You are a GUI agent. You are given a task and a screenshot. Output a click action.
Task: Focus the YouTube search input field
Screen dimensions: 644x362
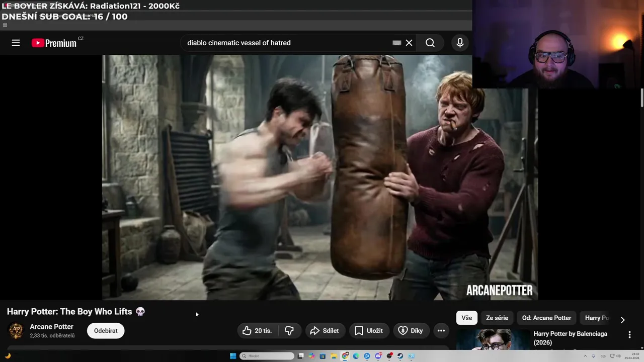coord(287,43)
